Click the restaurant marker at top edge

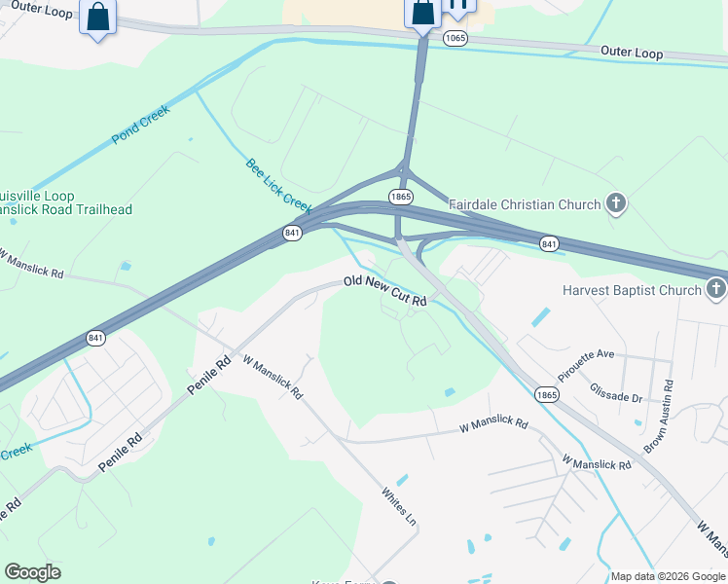457,7
